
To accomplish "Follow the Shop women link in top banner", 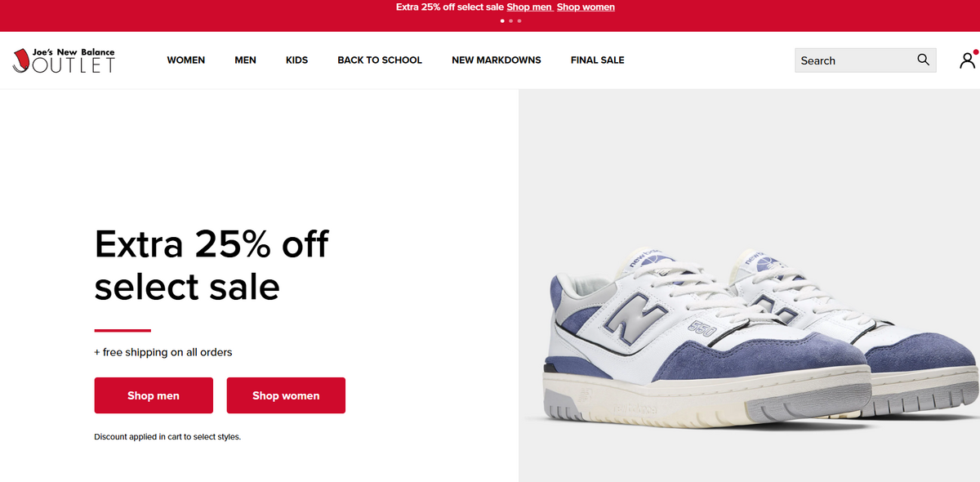I will point(586,7).
